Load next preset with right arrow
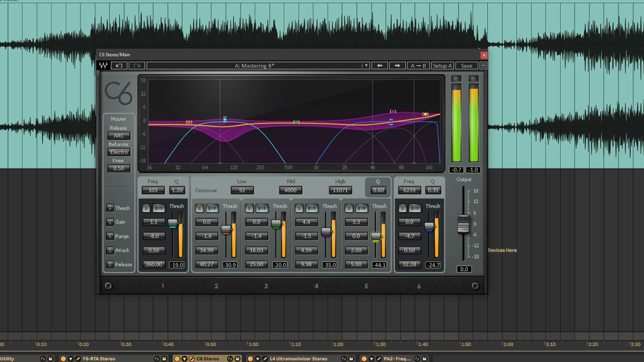Viewport: 644px width, 362px height. pyautogui.click(x=397, y=66)
